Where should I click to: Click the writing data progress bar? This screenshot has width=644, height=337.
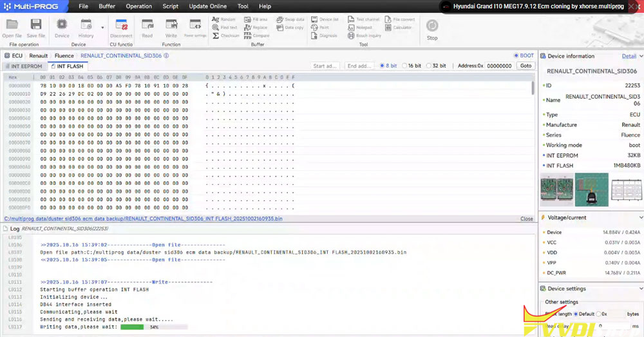tap(154, 327)
